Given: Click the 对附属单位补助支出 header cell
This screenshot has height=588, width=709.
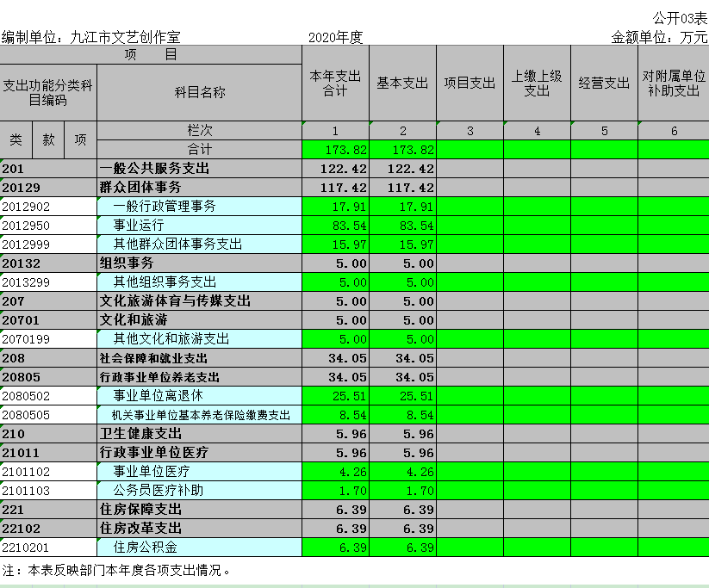Looking at the screenshot, I should 673,84.
